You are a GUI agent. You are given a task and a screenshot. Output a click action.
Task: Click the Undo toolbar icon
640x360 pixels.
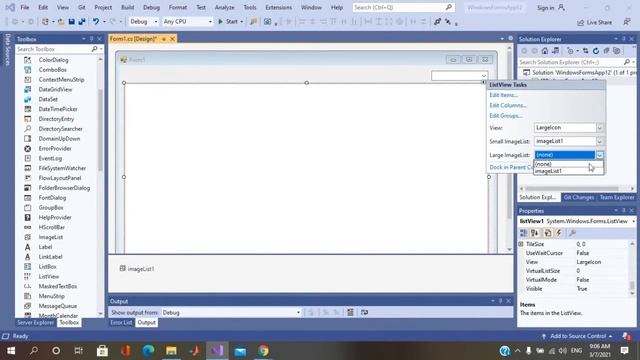[96, 22]
